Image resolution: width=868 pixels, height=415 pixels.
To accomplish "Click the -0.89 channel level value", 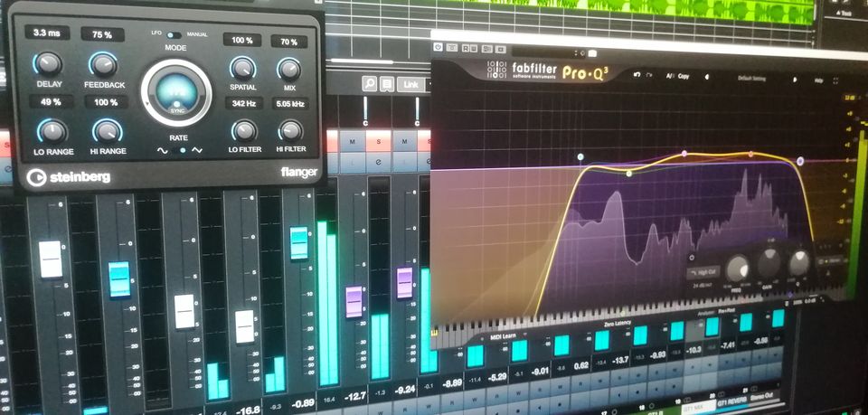I will pyautogui.click(x=303, y=403).
